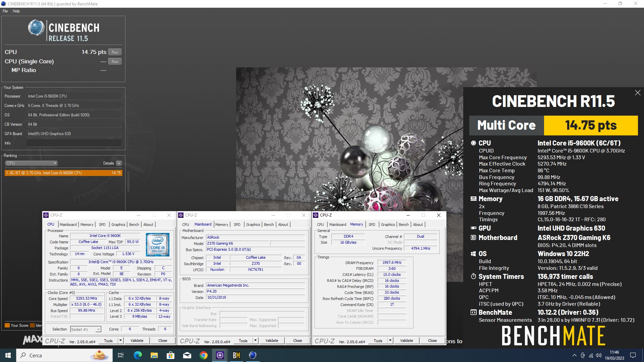The image size is (644, 362).
Task: Open Google Chrome from taskbar
Action: coord(204,355)
